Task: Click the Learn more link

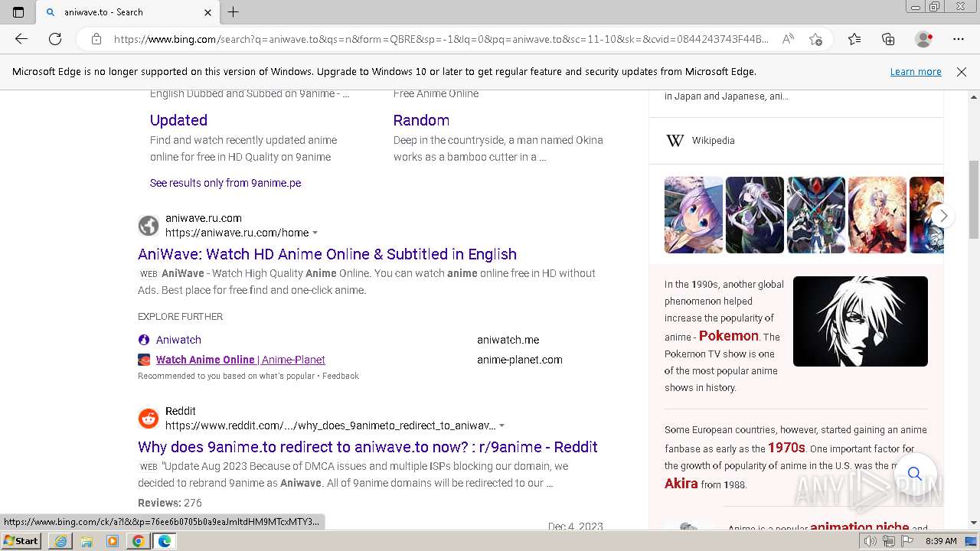Action: (916, 72)
